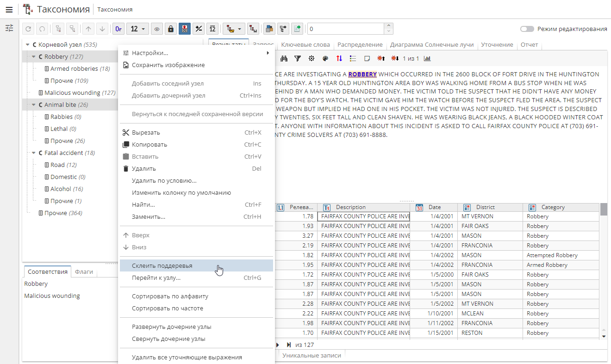Choose Сортировать по алфавиту menu item
The width and height of the screenshot is (611, 364).
(x=196, y=296)
